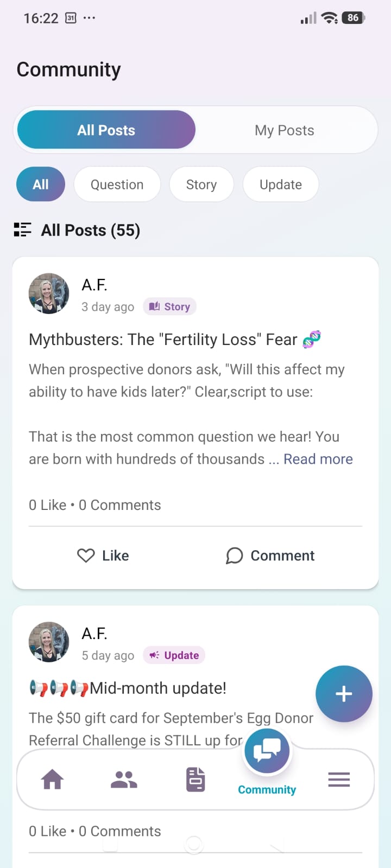Open the people group icon in bottom bar
The image size is (391, 868).
124,780
